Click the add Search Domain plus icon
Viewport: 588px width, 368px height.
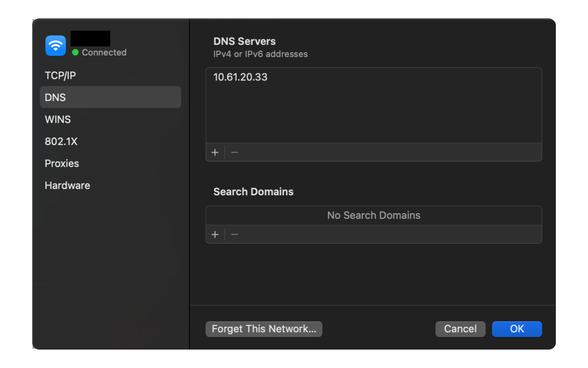215,234
